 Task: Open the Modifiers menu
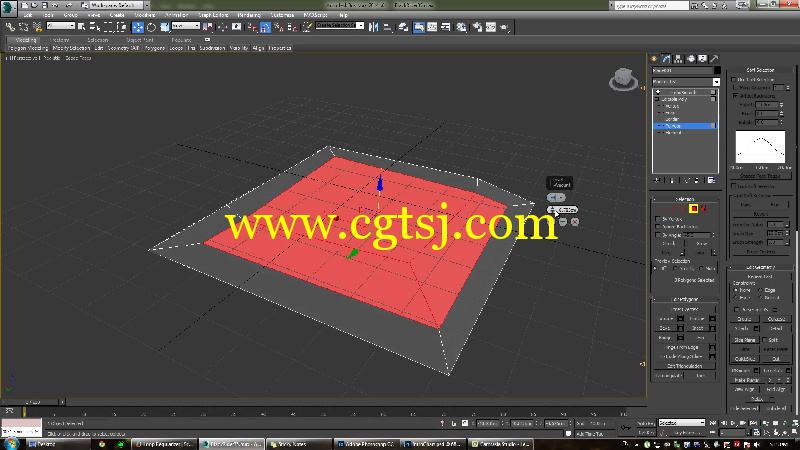tap(144, 15)
